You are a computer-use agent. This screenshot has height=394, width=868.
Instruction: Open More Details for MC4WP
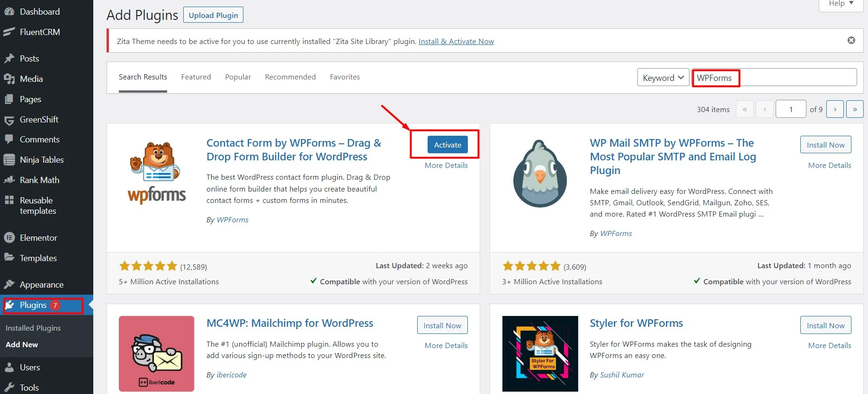pos(446,346)
